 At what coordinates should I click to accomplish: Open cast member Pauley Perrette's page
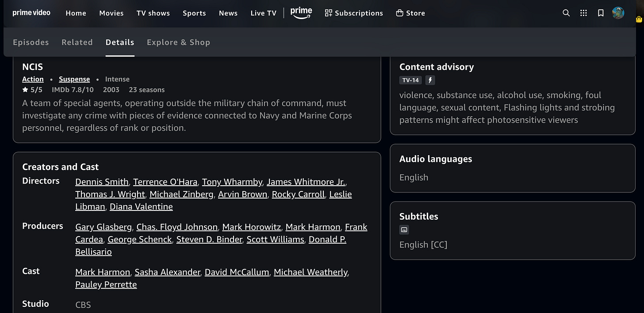tap(106, 284)
